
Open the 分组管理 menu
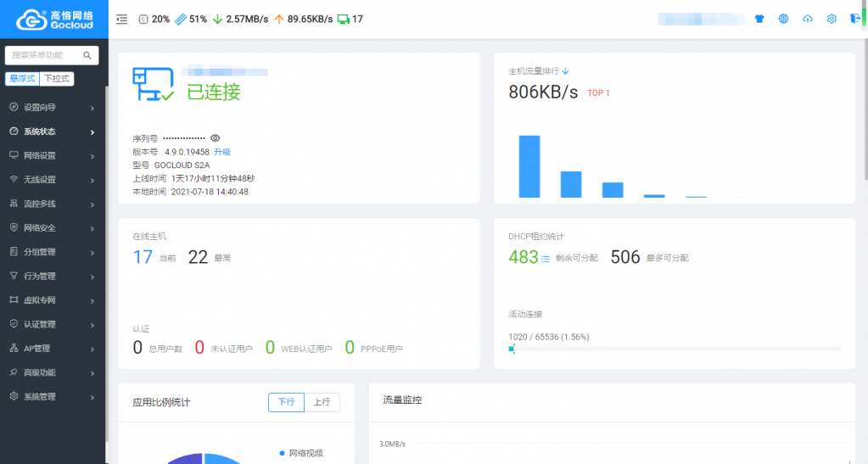tap(53, 252)
